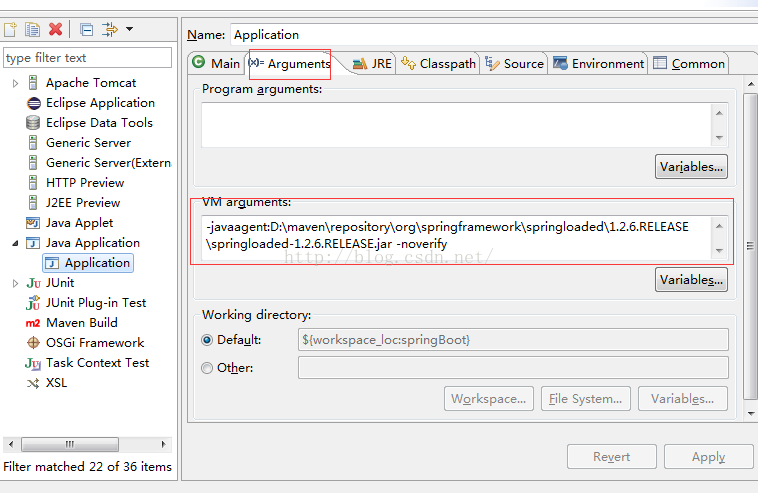Screen dimensions: 758x493
Task: Click Variables button under Program arguments
Action: (691, 167)
